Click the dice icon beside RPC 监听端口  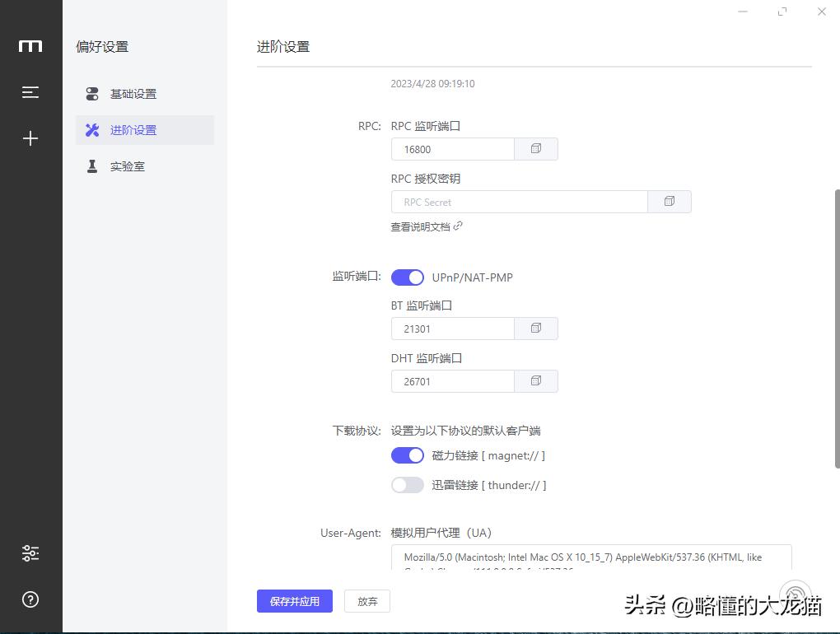click(536, 148)
